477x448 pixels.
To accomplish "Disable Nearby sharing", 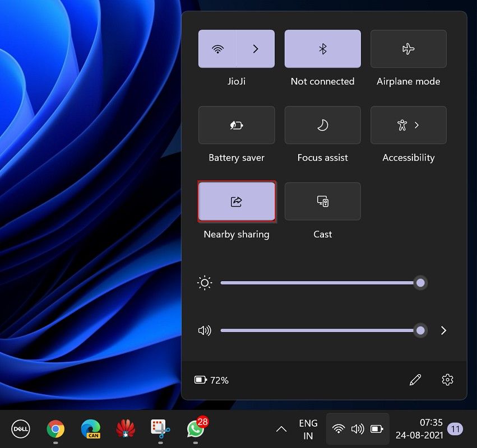I will coord(236,201).
